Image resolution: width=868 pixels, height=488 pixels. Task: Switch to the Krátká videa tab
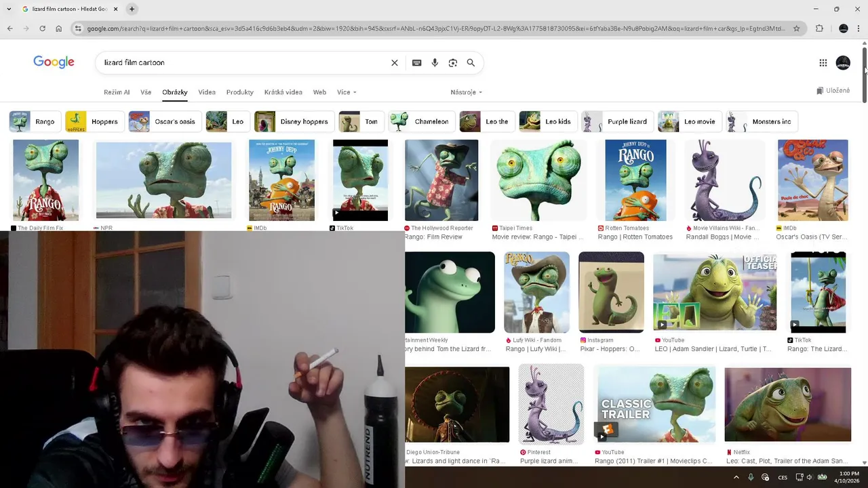click(x=283, y=92)
